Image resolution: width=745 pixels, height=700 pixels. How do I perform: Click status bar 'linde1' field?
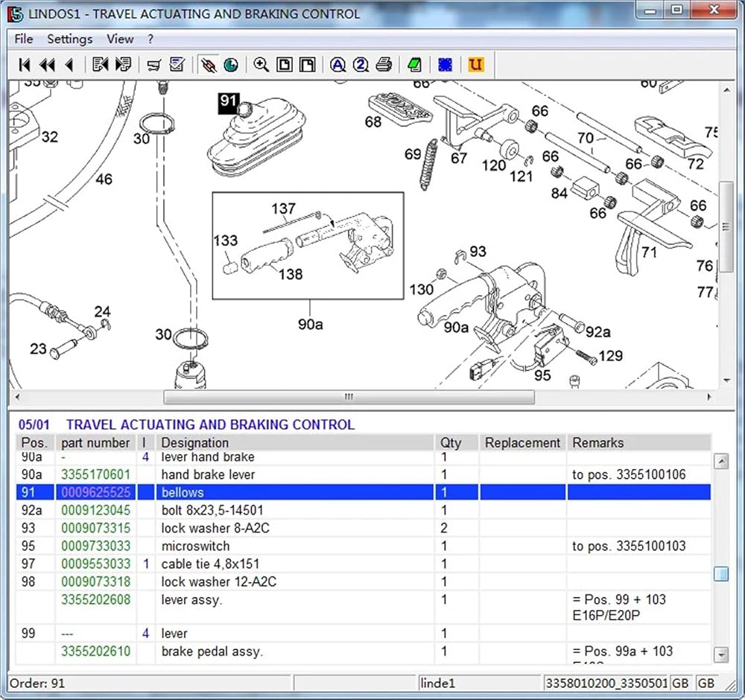pyautogui.click(x=478, y=684)
